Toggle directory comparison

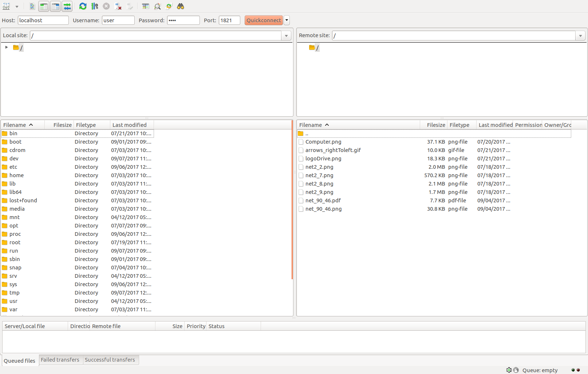pyautogui.click(x=157, y=6)
